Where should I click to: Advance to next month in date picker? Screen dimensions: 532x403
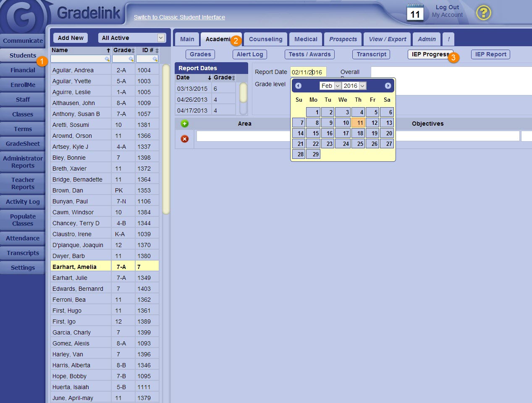pyautogui.click(x=388, y=86)
